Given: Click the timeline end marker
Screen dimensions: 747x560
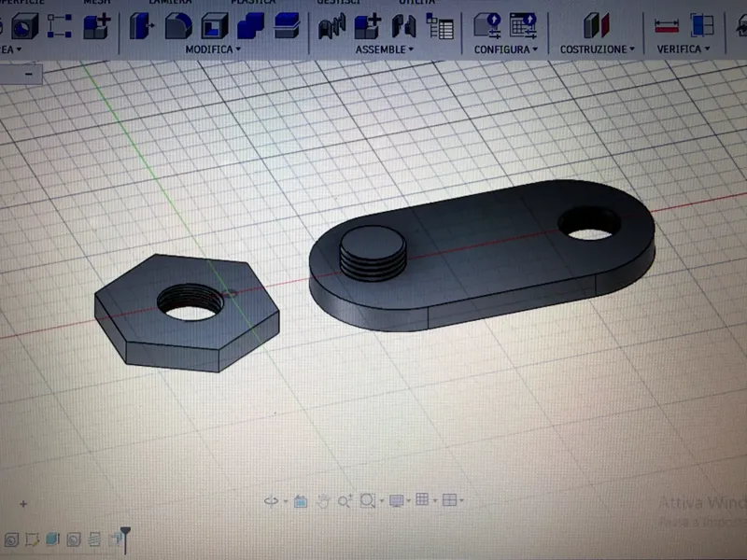Looking at the screenshot, I should [x=125, y=539].
